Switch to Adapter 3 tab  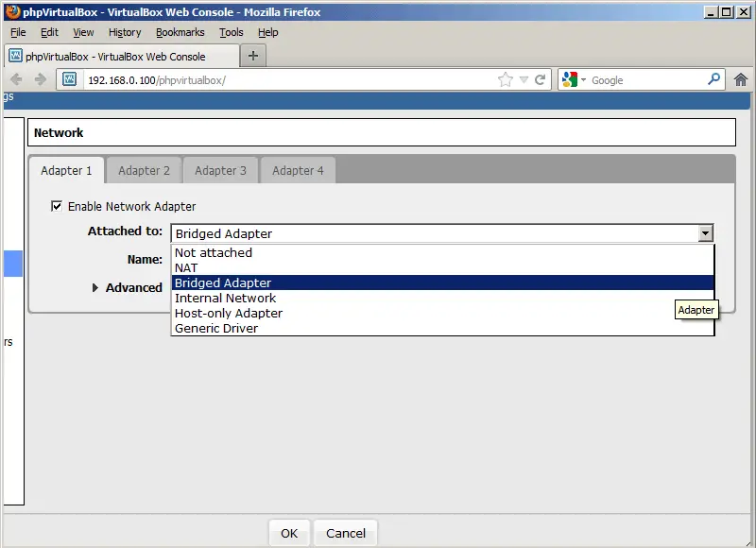221,171
